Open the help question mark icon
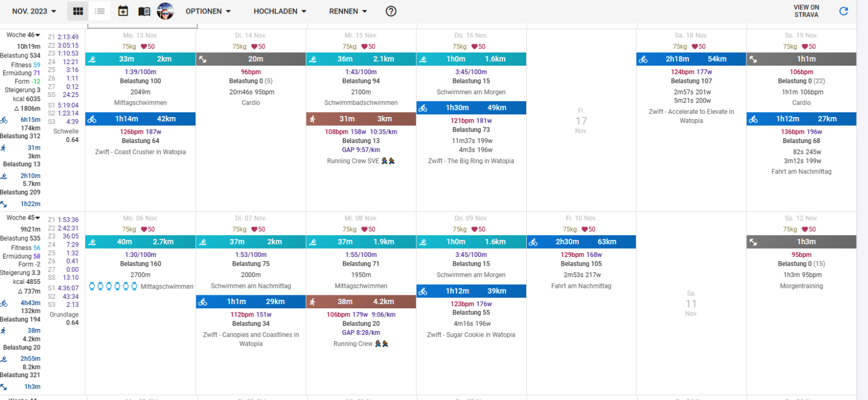The width and height of the screenshot is (868, 400). (391, 11)
